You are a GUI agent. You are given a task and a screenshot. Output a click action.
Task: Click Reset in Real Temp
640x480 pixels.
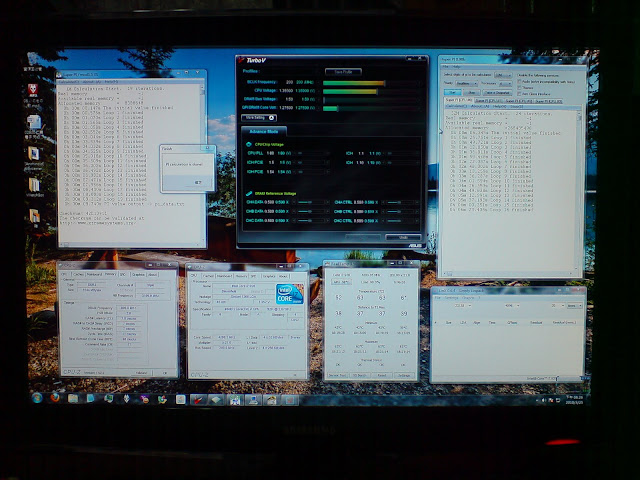(382, 375)
